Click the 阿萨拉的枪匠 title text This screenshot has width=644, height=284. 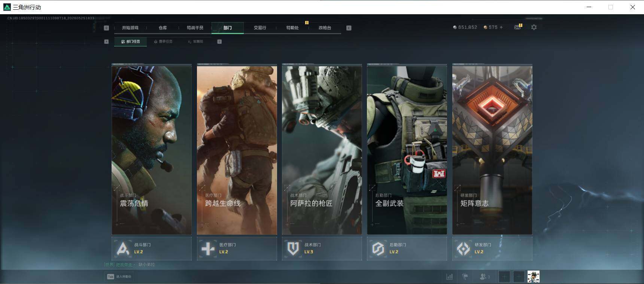[311, 203]
